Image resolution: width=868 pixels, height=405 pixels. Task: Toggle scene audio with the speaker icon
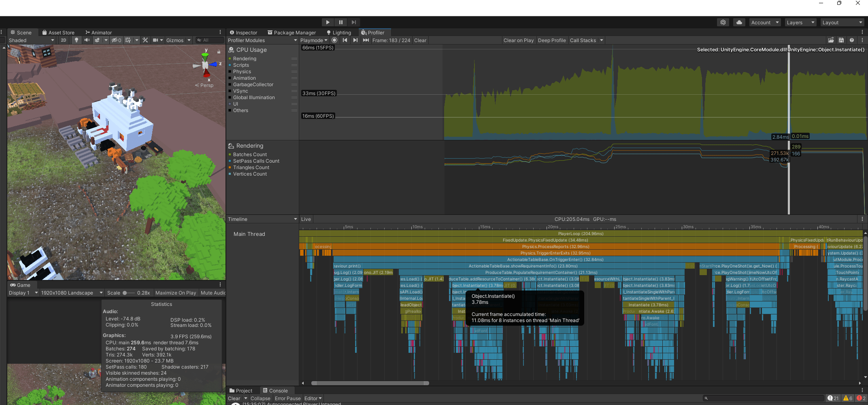[87, 40]
